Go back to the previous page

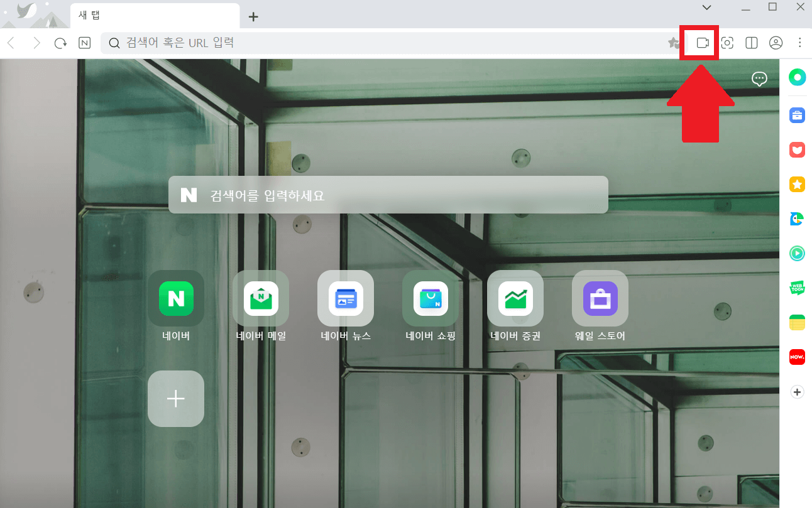point(11,43)
